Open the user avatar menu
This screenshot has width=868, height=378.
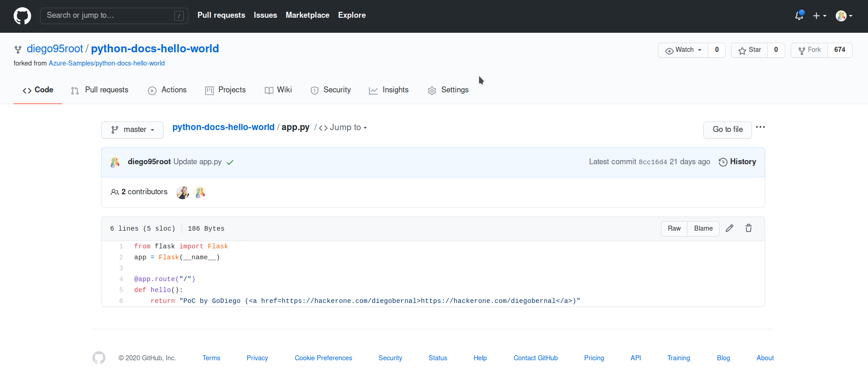pyautogui.click(x=844, y=16)
